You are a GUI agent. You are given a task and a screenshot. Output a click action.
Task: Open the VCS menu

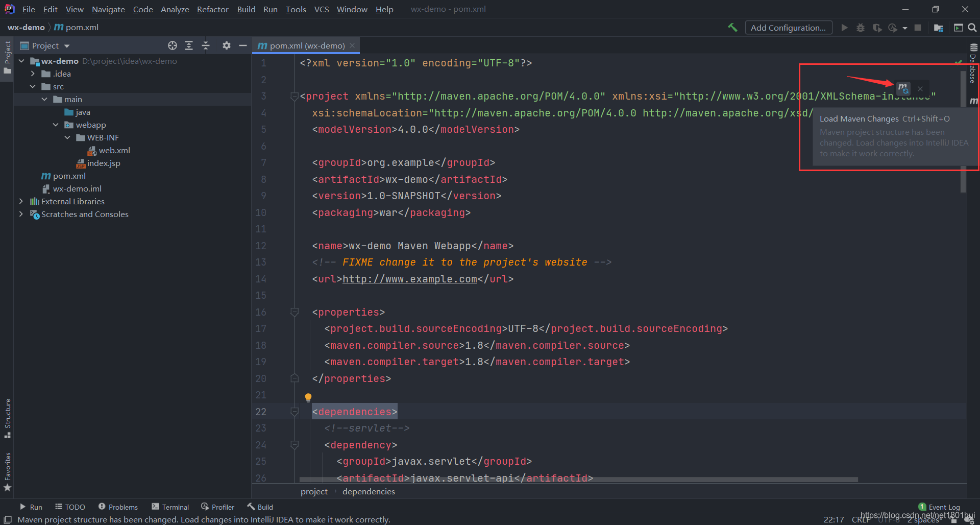[322, 9]
